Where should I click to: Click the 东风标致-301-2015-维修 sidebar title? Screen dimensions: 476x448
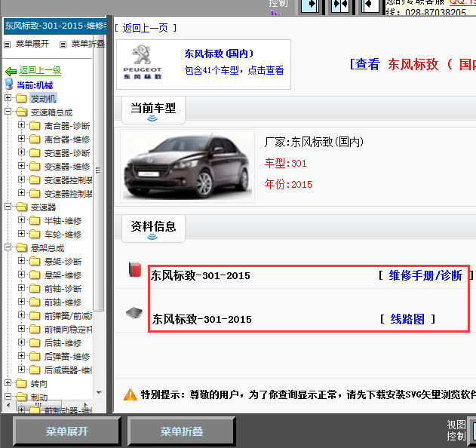tap(55, 26)
